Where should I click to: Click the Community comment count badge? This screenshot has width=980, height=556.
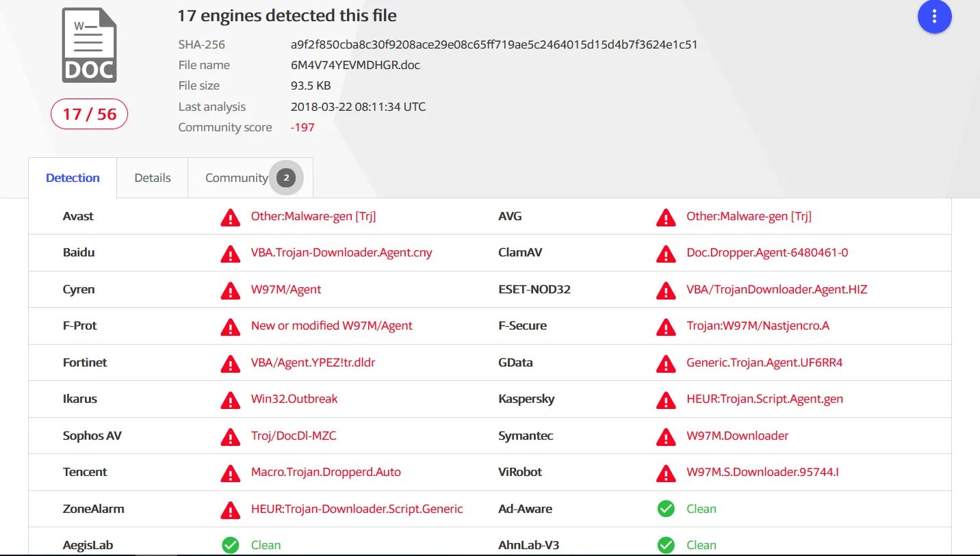[x=287, y=178]
